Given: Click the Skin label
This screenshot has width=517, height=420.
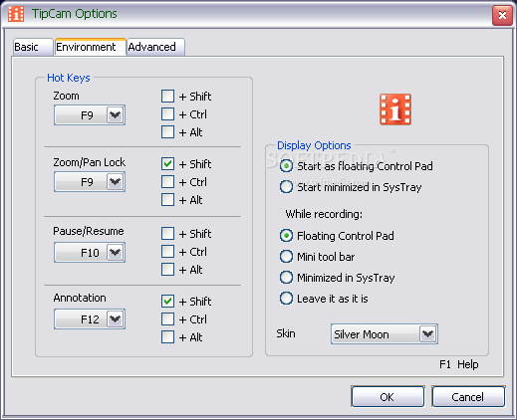Looking at the screenshot, I should tap(286, 333).
